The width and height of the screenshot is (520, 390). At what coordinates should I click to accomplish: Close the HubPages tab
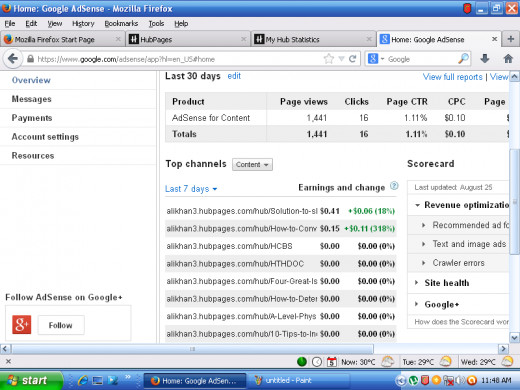click(x=244, y=39)
